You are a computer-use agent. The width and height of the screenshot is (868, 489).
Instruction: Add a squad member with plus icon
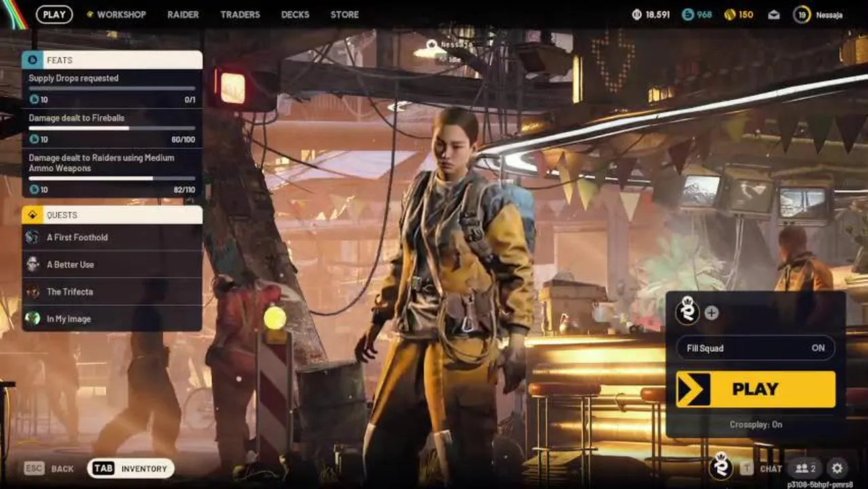[711, 313]
